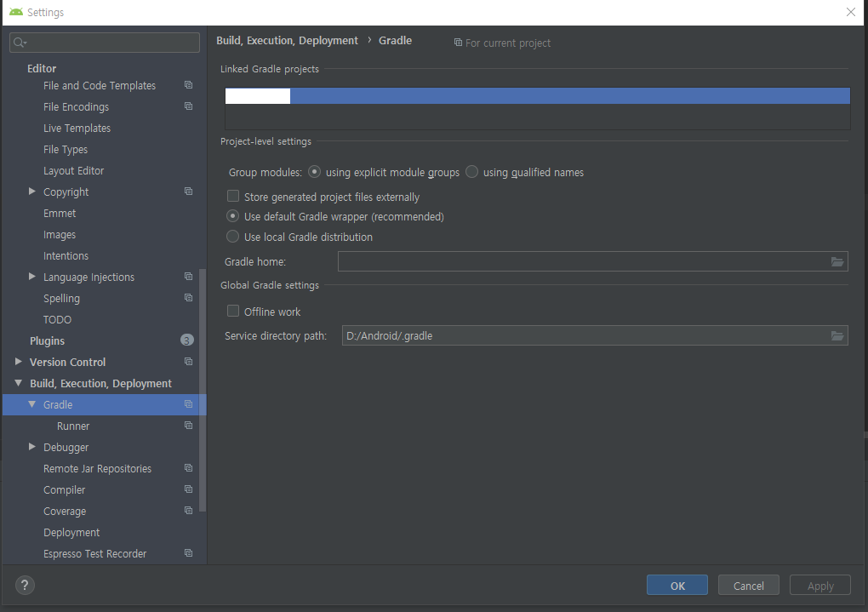Select Runner under Gradle
Image resolution: width=868 pixels, height=612 pixels.
point(73,426)
